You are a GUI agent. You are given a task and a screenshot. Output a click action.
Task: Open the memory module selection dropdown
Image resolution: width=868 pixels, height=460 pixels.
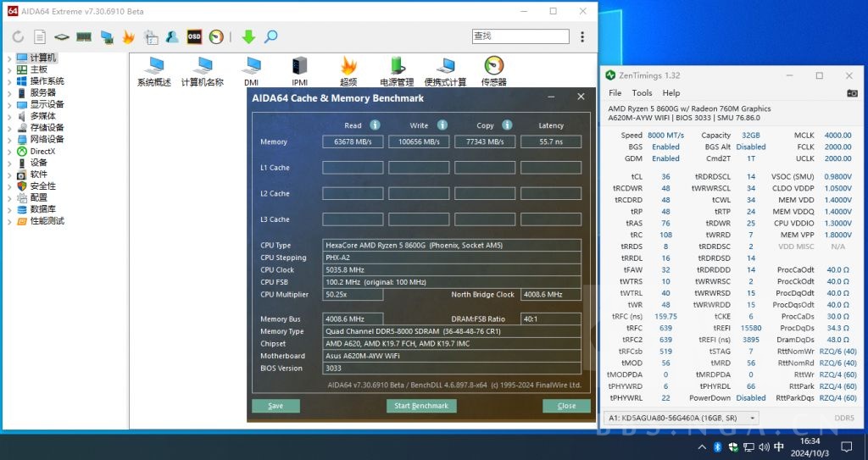click(x=682, y=418)
